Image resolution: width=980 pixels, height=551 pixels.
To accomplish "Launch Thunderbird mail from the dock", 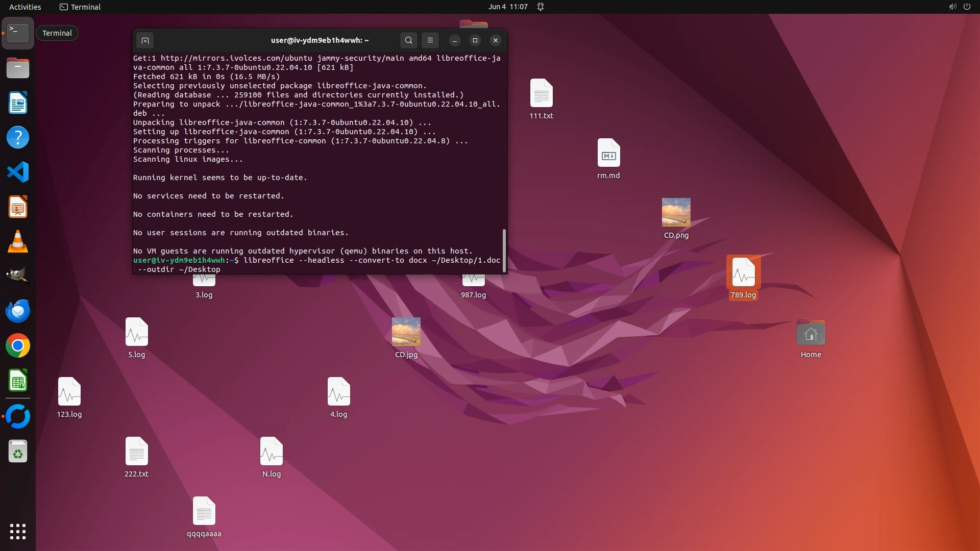I will point(18,311).
